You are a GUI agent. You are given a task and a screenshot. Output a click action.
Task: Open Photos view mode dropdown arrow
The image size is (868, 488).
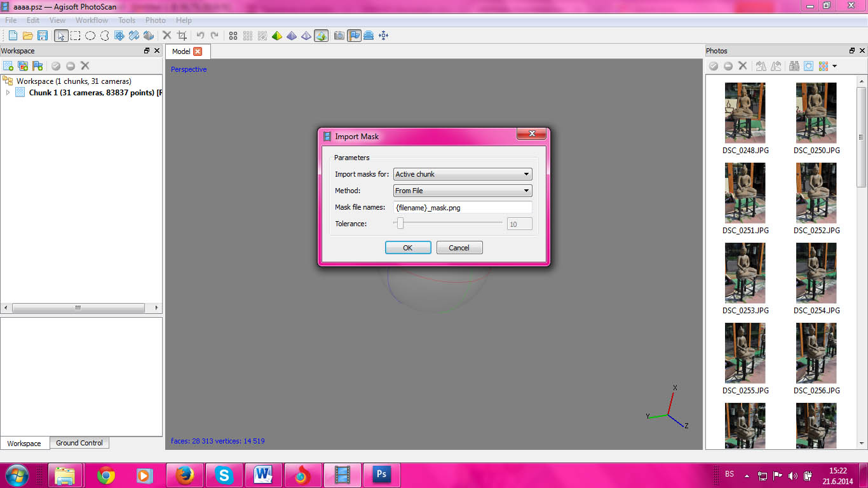[x=834, y=65]
